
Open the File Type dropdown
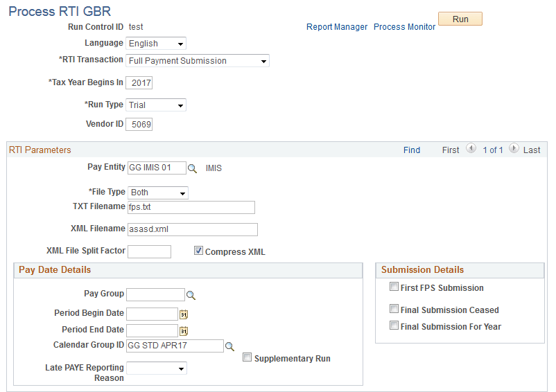(158, 193)
